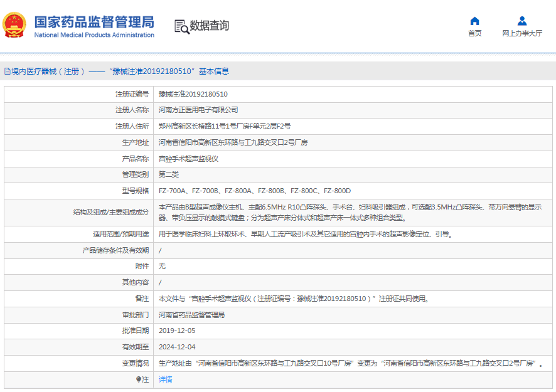Click the document icon before 境内医疗器械
The image size is (556, 392).
pyautogui.click(x=7, y=72)
